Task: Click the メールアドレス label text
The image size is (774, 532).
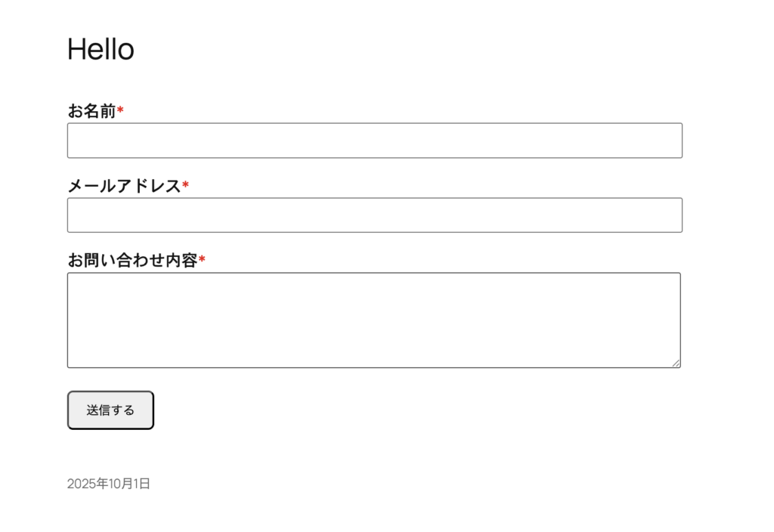Action: pyautogui.click(x=124, y=186)
